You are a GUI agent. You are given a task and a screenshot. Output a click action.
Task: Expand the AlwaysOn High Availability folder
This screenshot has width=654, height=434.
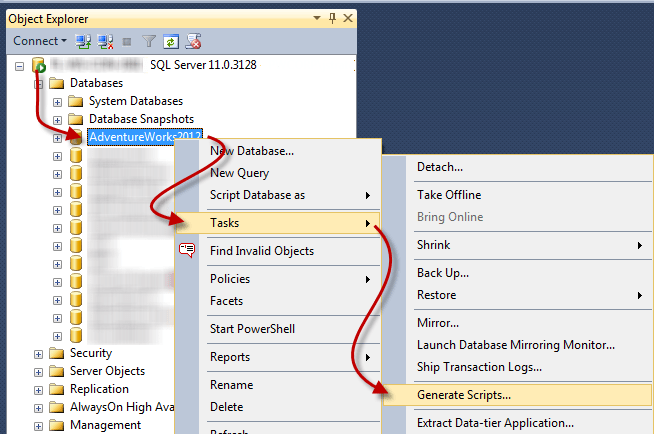38,408
